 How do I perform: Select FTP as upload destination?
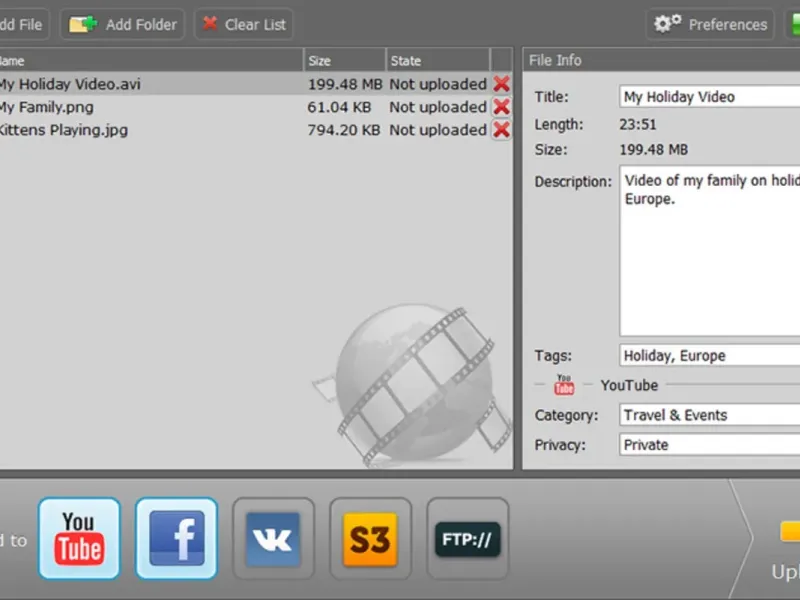click(468, 539)
